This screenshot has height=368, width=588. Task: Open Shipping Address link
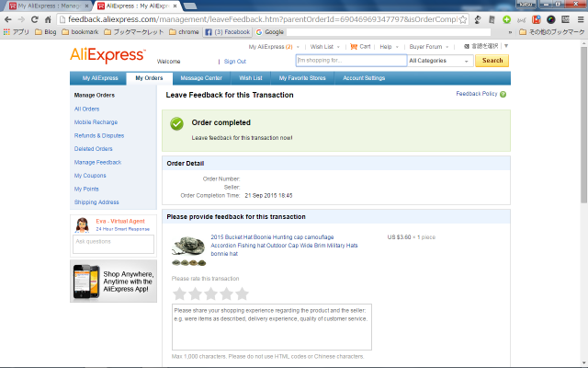(96, 202)
